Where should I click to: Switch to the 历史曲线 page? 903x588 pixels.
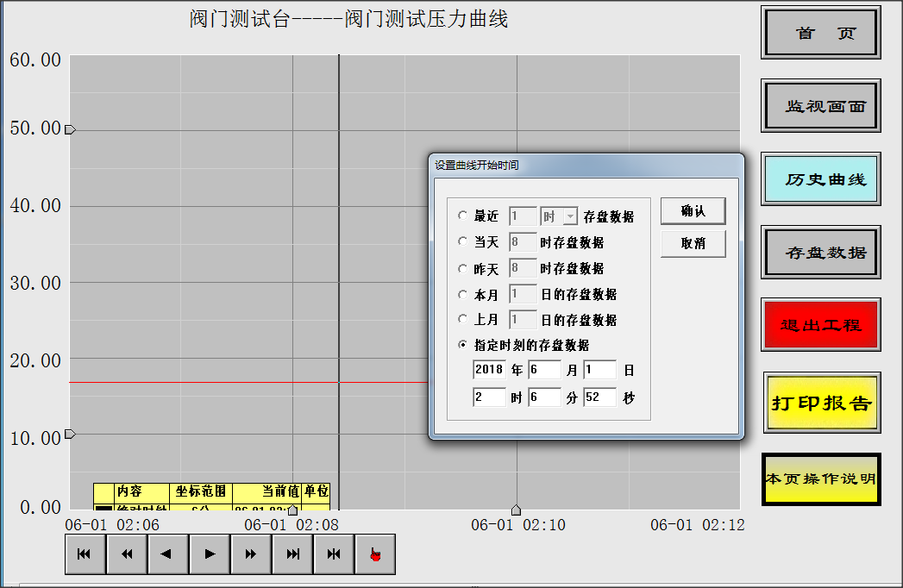point(820,178)
